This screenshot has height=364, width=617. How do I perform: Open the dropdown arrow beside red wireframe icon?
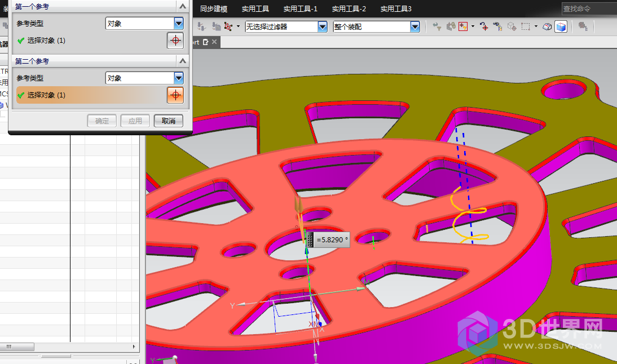[x=238, y=26]
